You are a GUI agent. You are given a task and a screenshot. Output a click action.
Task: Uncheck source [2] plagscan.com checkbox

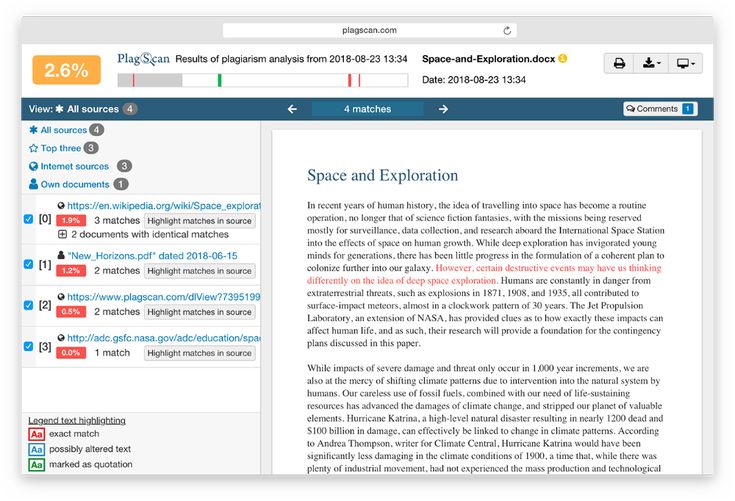tap(29, 305)
